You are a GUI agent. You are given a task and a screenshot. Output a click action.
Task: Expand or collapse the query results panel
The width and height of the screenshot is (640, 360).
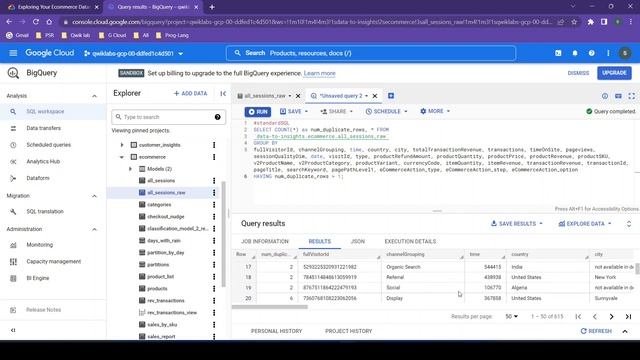(x=629, y=224)
